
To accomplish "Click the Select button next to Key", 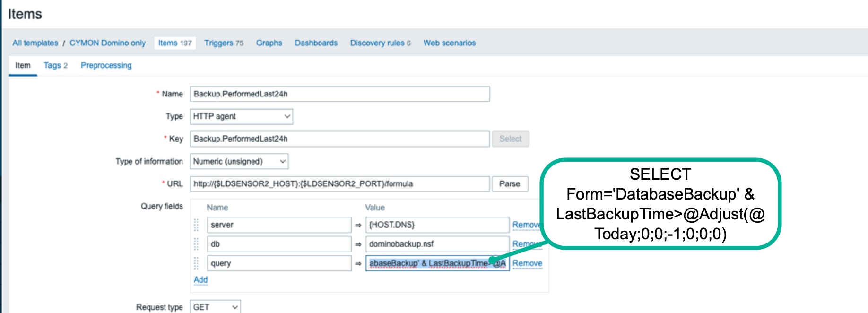I will [510, 139].
